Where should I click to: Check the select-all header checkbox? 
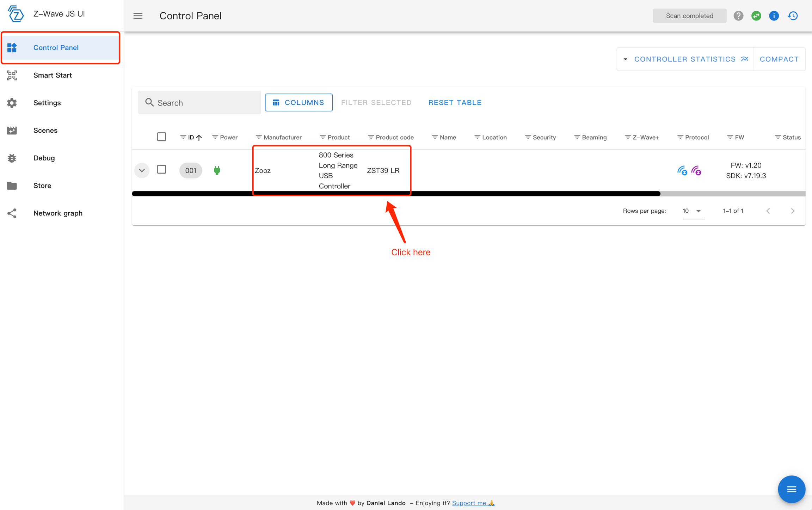(x=161, y=137)
